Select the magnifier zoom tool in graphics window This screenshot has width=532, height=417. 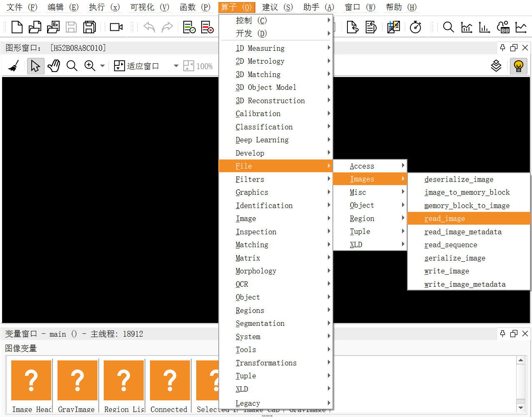[72, 66]
